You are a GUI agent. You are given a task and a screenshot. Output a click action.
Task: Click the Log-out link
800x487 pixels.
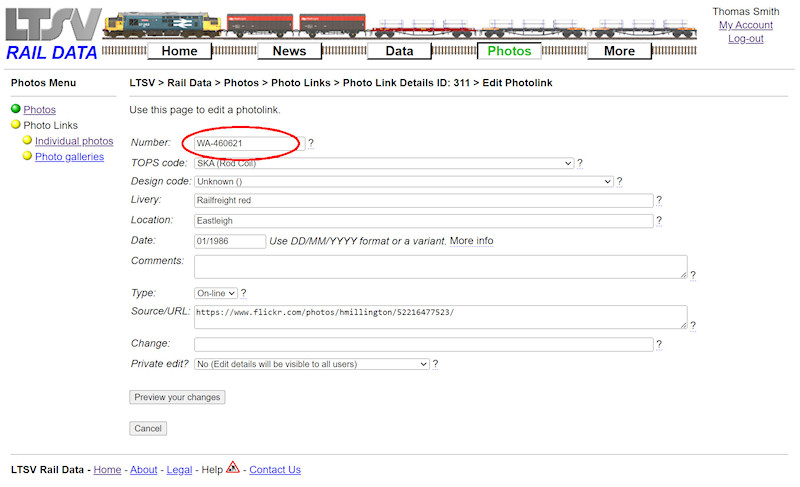pos(745,39)
